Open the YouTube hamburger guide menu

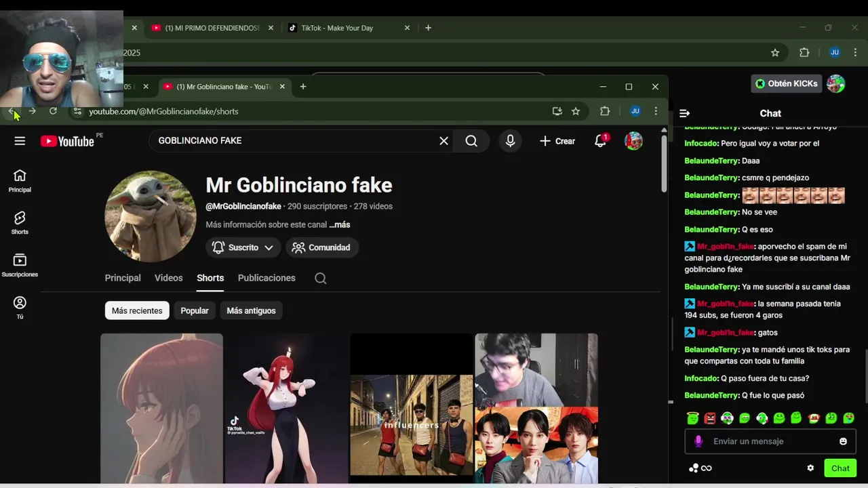click(20, 141)
